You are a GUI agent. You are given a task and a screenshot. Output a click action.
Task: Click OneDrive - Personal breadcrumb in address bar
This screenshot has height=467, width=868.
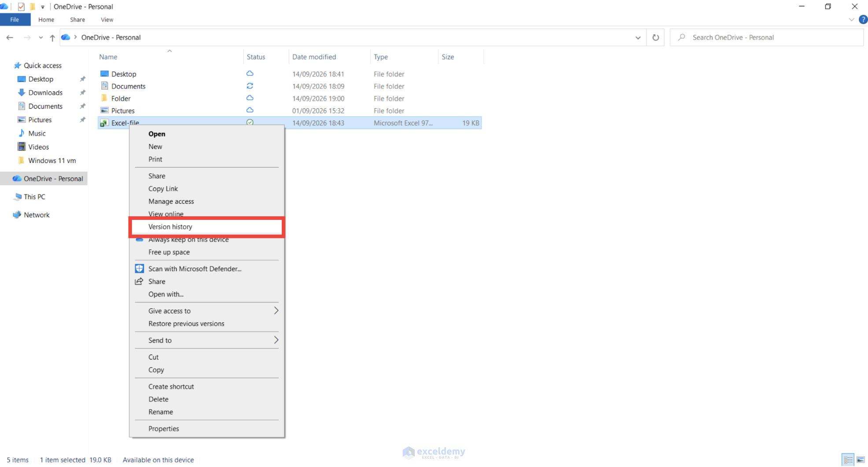point(111,37)
